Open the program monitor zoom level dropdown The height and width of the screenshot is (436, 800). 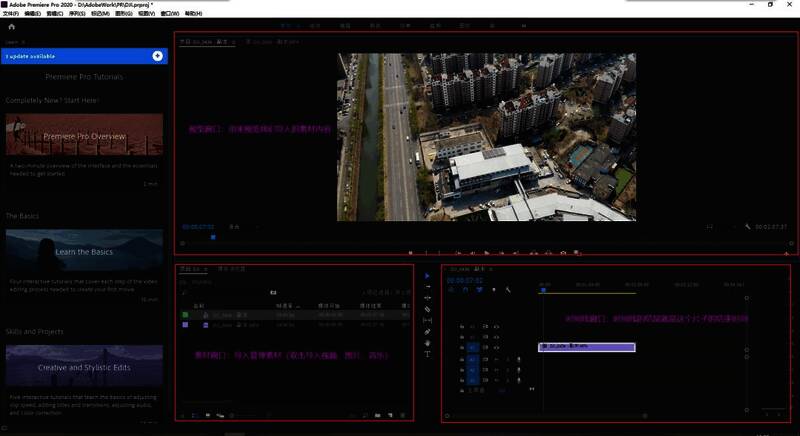[x=235, y=227]
